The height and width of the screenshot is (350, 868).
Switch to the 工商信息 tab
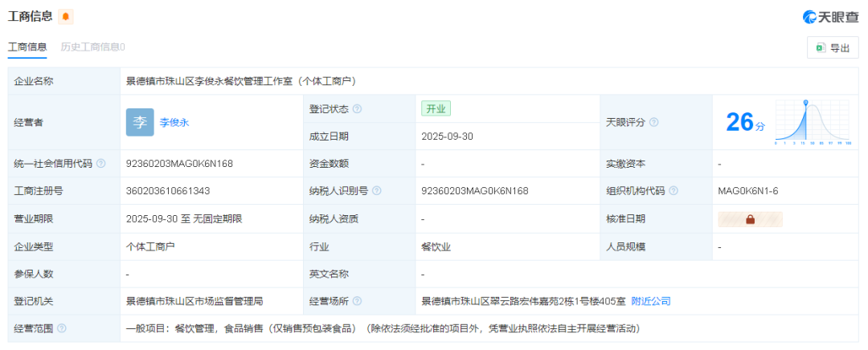pos(27,47)
